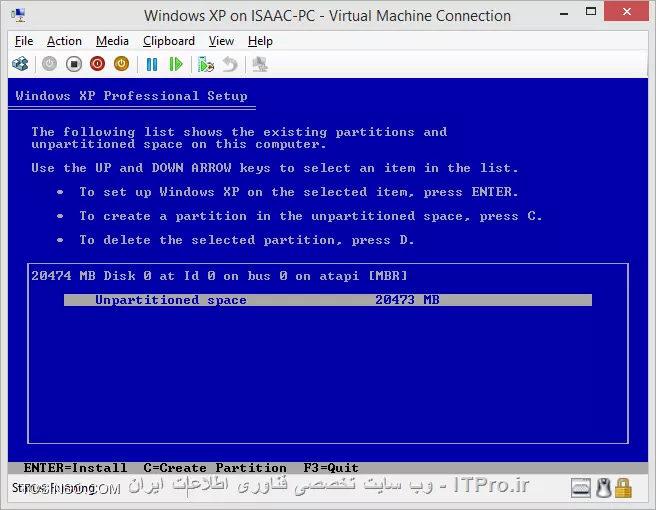Screen dimensions: 656x510
Task: Click the 20474 MB Disk 0 line
Action: [x=219, y=276]
